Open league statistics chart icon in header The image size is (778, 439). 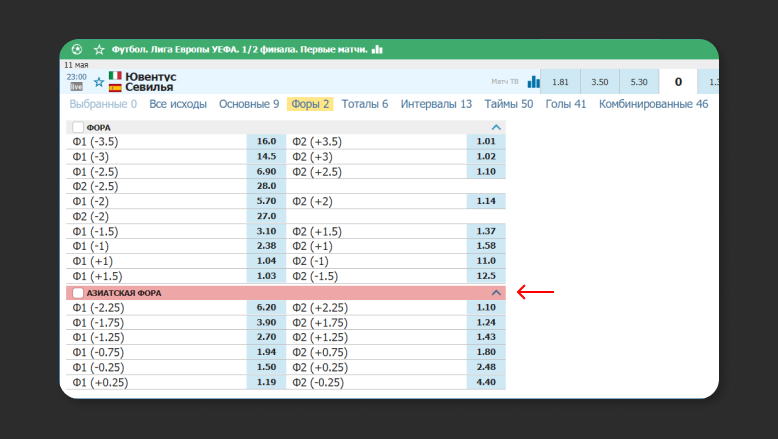click(377, 49)
